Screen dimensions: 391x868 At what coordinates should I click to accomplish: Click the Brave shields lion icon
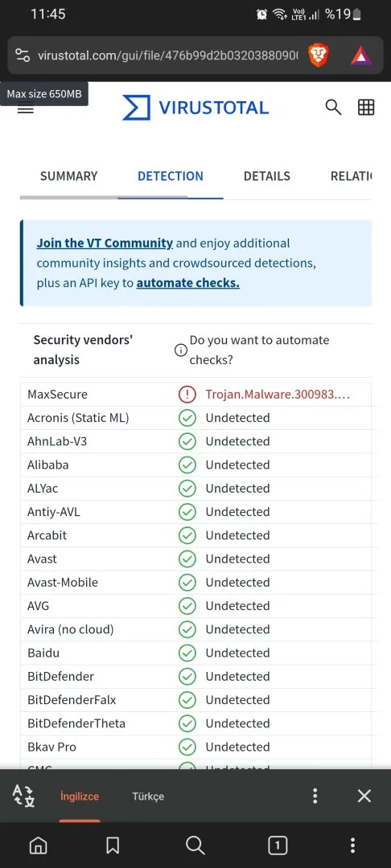coord(318,56)
